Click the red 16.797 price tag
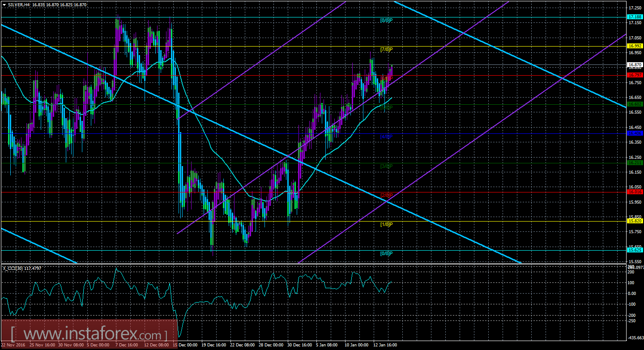 click(635, 75)
